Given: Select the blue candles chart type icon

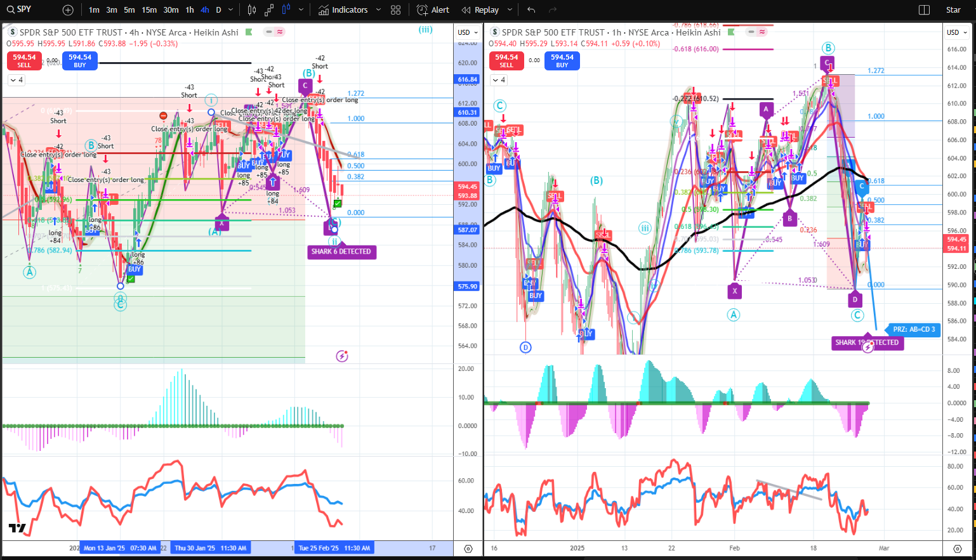Looking at the screenshot, I should 286,10.
